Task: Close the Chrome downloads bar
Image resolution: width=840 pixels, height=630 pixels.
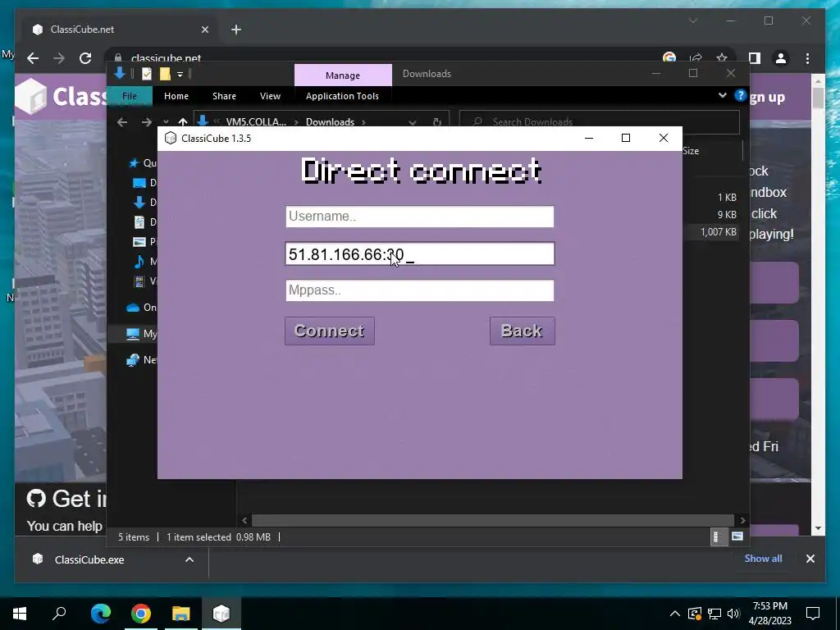Action: (x=810, y=559)
